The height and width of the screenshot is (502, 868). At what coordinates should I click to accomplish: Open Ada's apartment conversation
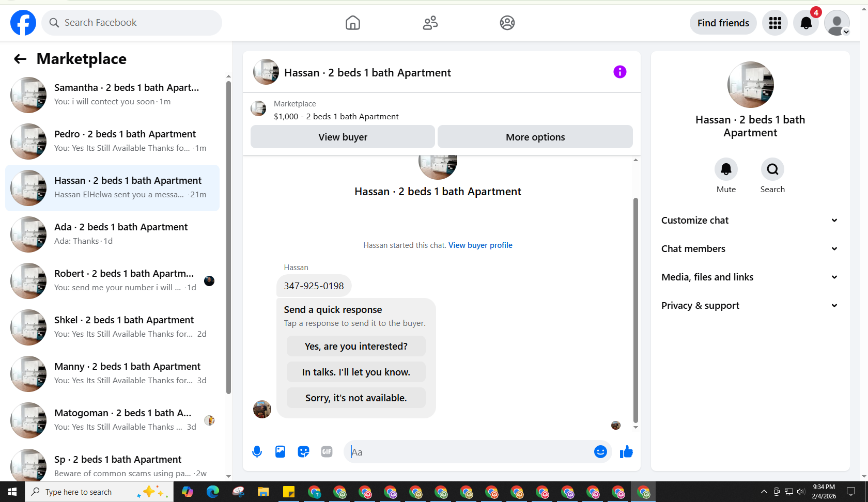tap(113, 234)
